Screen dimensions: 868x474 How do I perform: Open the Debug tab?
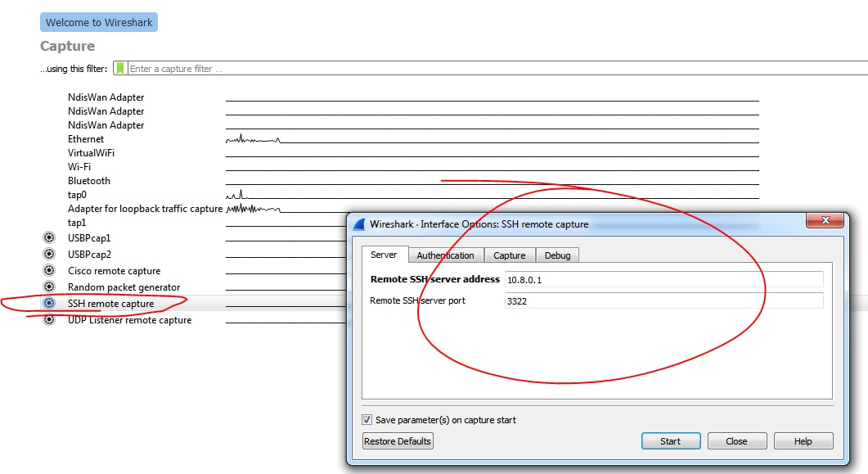pyautogui.click(x=557, y=255)
